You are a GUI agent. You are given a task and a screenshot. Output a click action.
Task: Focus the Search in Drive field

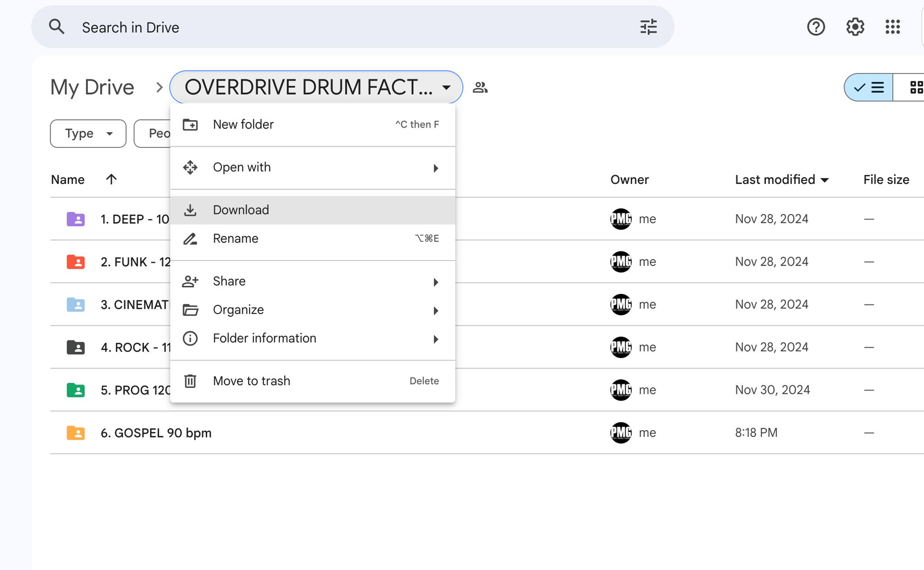click(353, 27)
